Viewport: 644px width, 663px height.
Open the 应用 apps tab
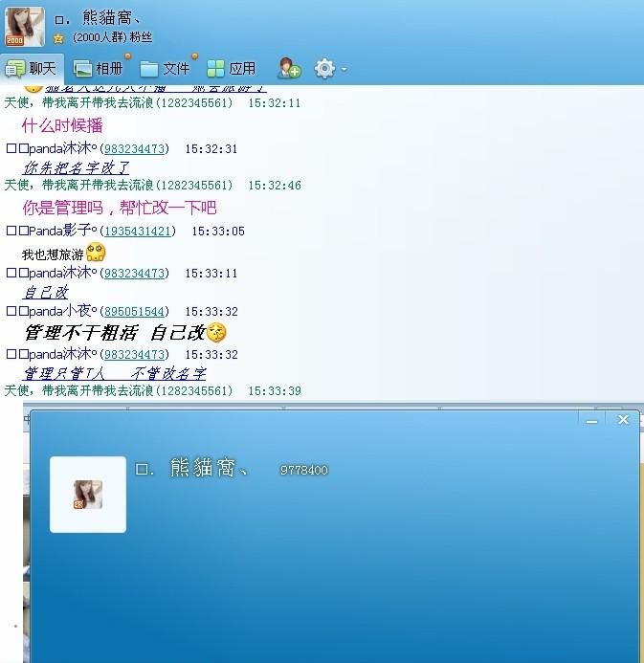tap(232, 69)
